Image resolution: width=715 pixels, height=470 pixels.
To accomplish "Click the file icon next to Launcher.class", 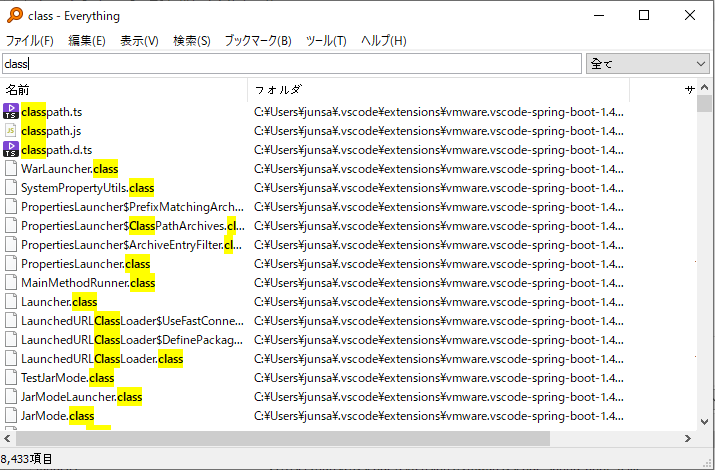I will [11, 301].
